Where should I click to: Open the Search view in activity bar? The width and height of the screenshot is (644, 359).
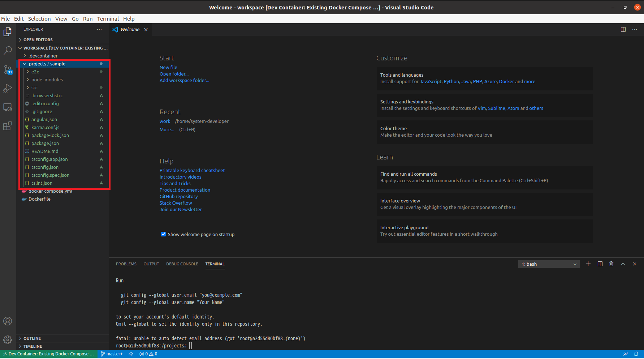click(x=8, y=51)
